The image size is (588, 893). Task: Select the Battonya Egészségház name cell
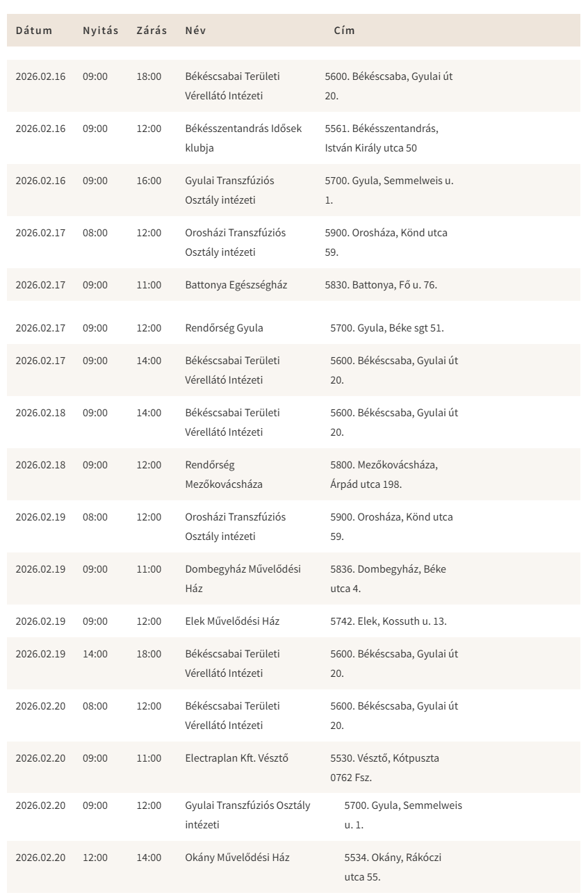tap(238, 284)
